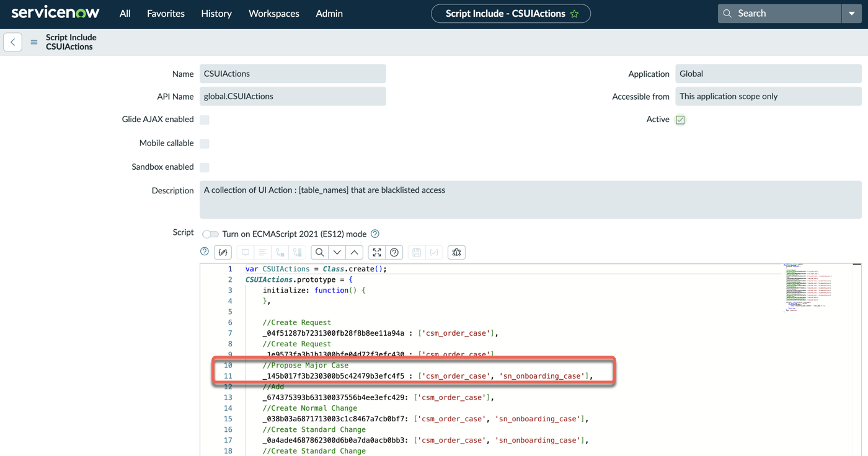Check the Mobile callable checkbox
The width and height of the screenshot is (868, 456).
205,143
